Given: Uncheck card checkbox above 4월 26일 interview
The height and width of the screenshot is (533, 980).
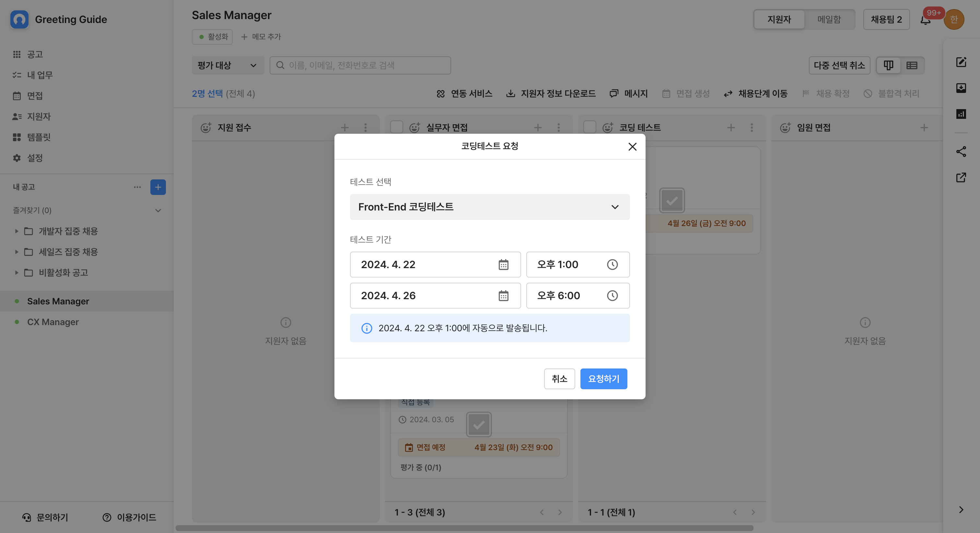Looking at the screenshot, I should tap(672, 200).
